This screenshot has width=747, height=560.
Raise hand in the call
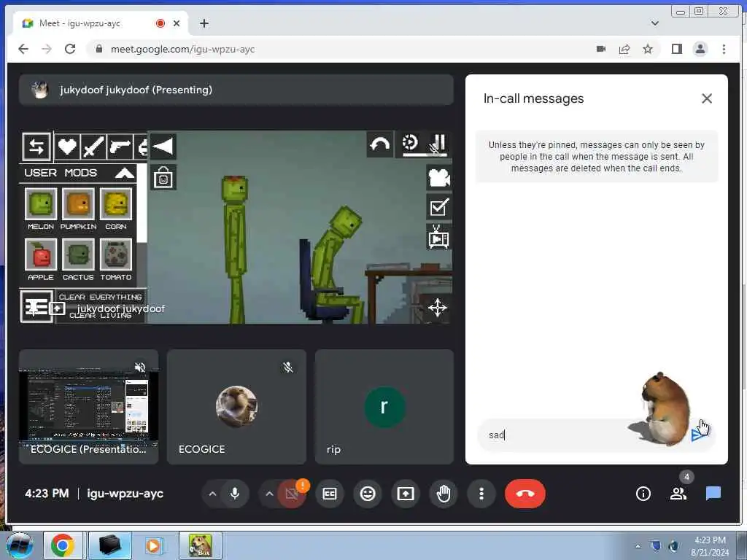[x=444, y=494]
